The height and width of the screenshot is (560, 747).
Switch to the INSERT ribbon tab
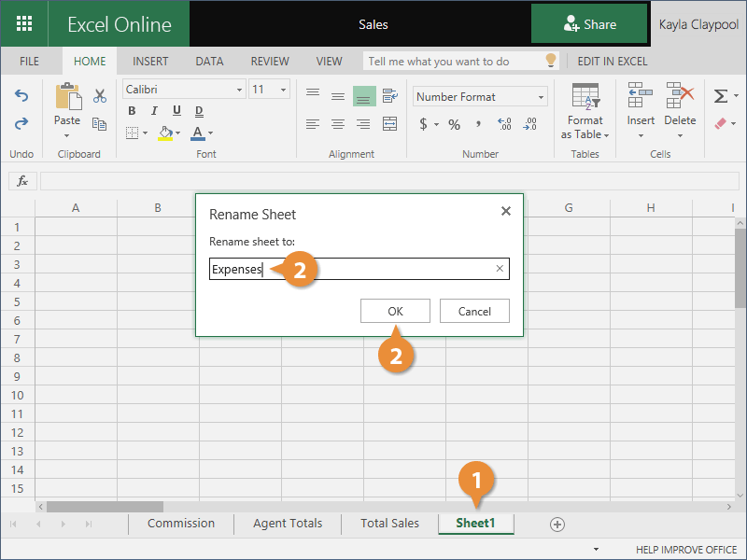[150, 62]
